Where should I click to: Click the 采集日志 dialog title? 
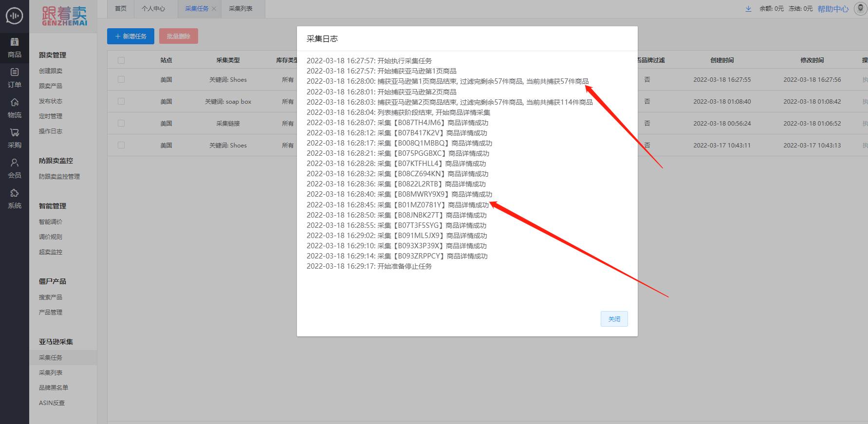point(322,38)
